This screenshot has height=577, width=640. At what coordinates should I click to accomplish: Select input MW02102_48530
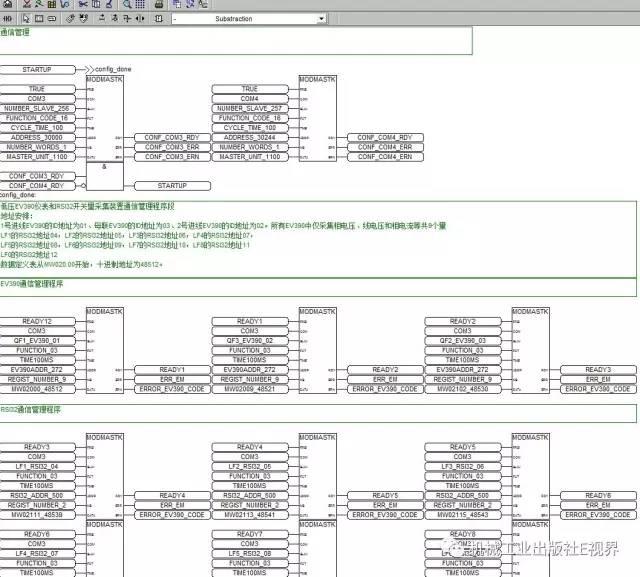[462, 389]
